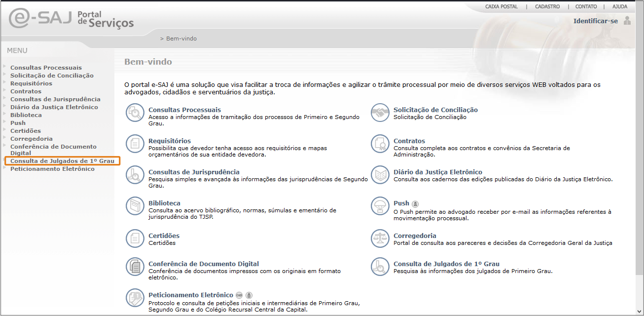Expand the arrow beside Contratos in menu
644x316 pixels.
coord(5,90)
